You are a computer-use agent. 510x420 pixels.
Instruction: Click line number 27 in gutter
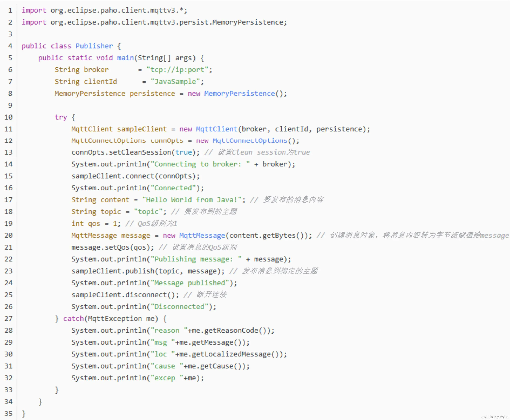tap(8, 319)
